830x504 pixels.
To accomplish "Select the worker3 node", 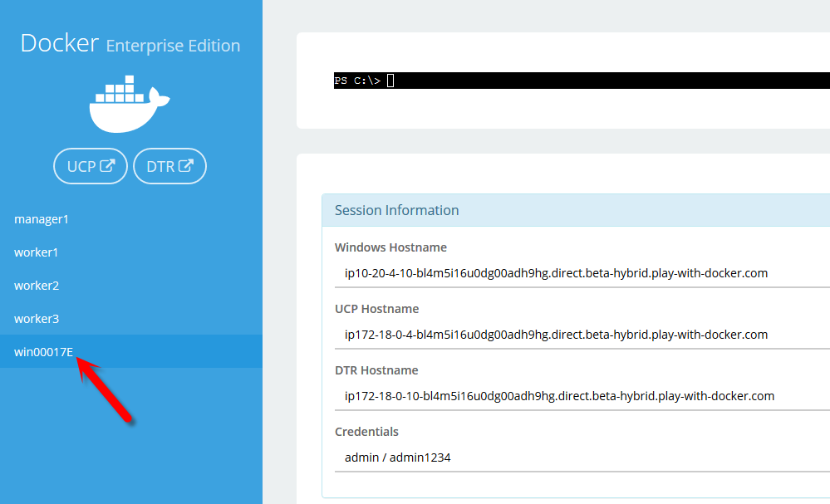I will (131, 319).
